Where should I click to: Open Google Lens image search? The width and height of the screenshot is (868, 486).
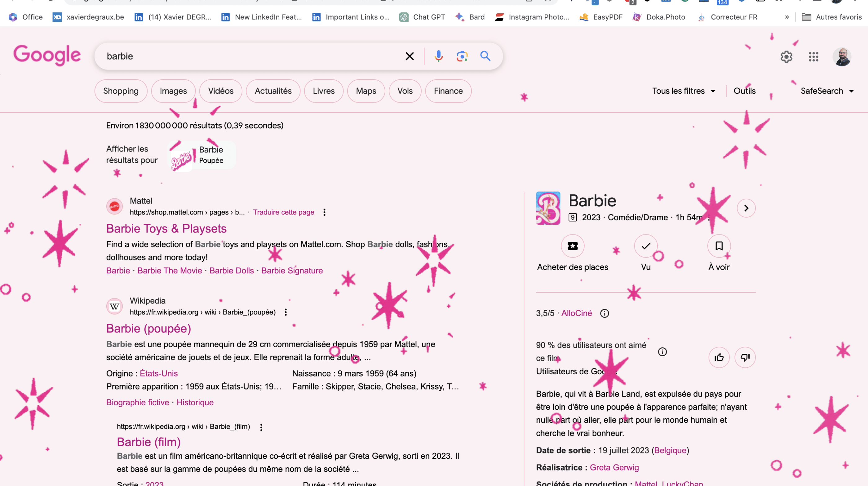coord(462,56)
